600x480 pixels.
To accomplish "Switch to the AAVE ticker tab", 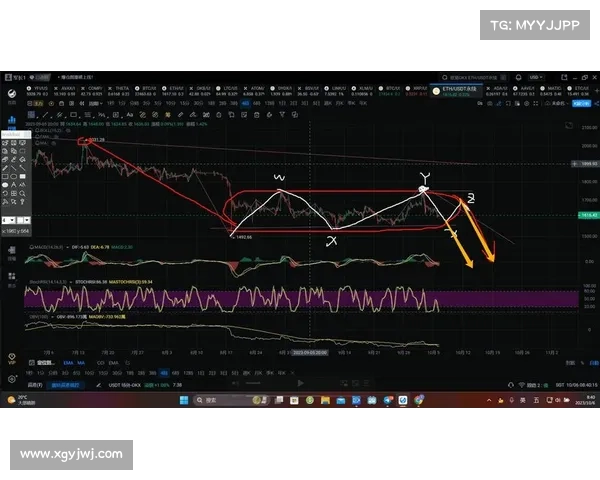I will 524,91.
